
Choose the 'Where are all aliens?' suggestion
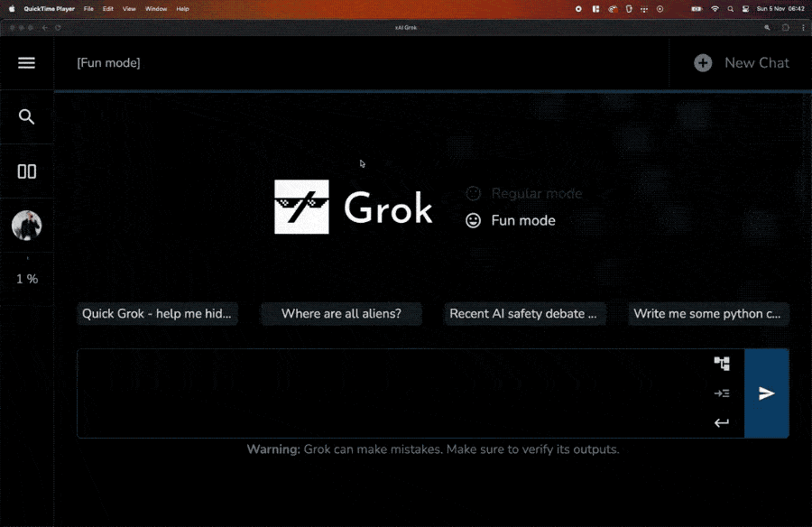coord(341,313)
